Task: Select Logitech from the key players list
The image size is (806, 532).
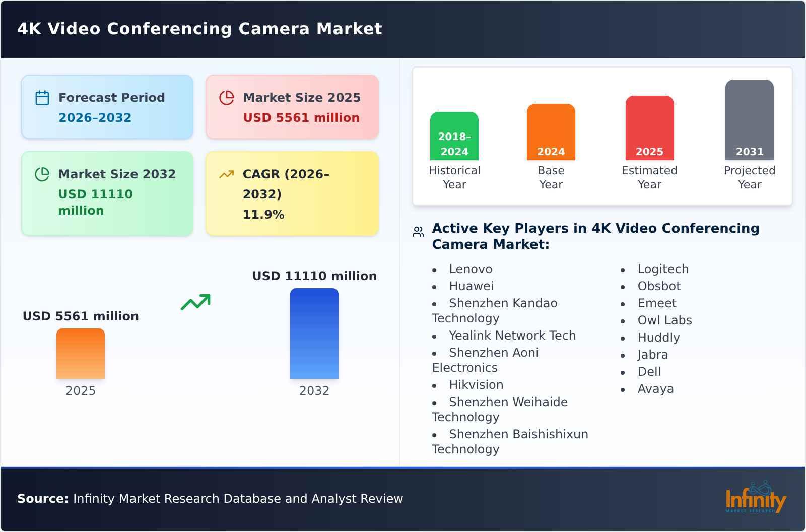Action: 663,269
